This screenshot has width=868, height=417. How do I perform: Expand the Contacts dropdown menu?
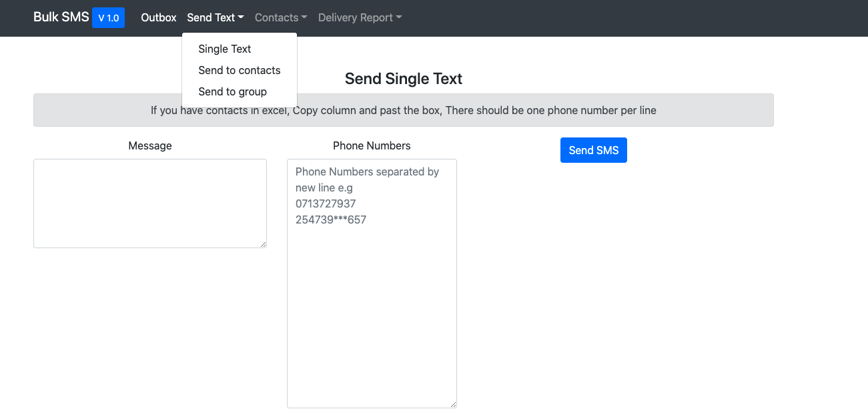pos(281,17)
